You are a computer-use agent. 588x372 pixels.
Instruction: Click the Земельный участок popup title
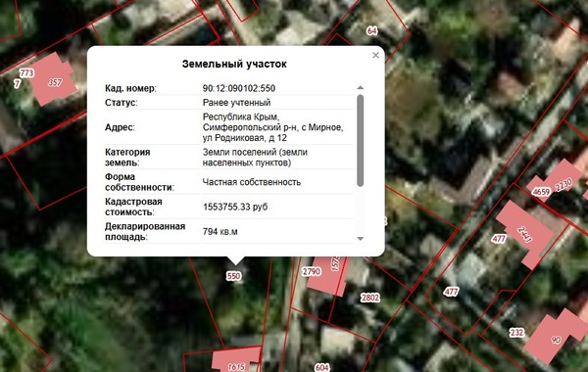pos(234,64)
